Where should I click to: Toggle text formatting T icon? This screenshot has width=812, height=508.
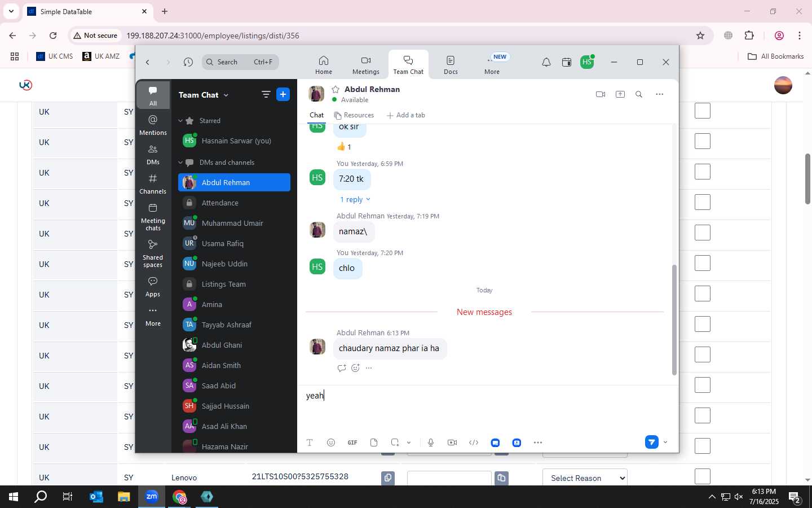(x=310, y=443)
